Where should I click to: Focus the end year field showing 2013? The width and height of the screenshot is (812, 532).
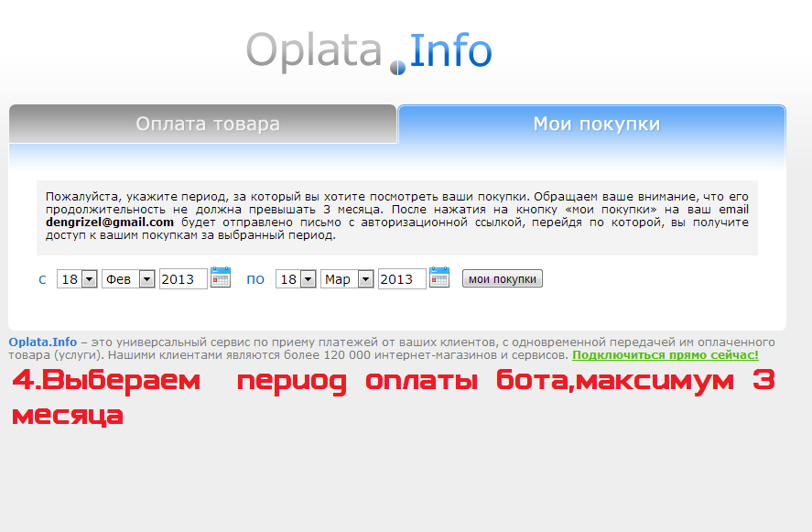coord(403,278)
